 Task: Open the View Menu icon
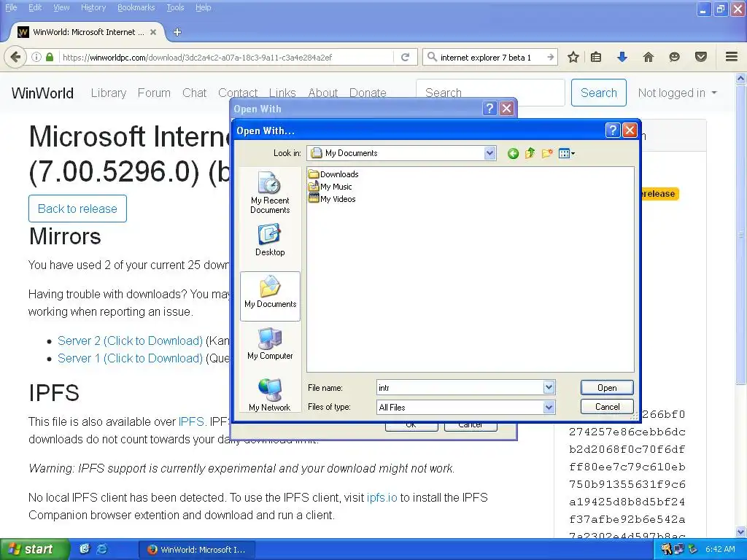566,153
